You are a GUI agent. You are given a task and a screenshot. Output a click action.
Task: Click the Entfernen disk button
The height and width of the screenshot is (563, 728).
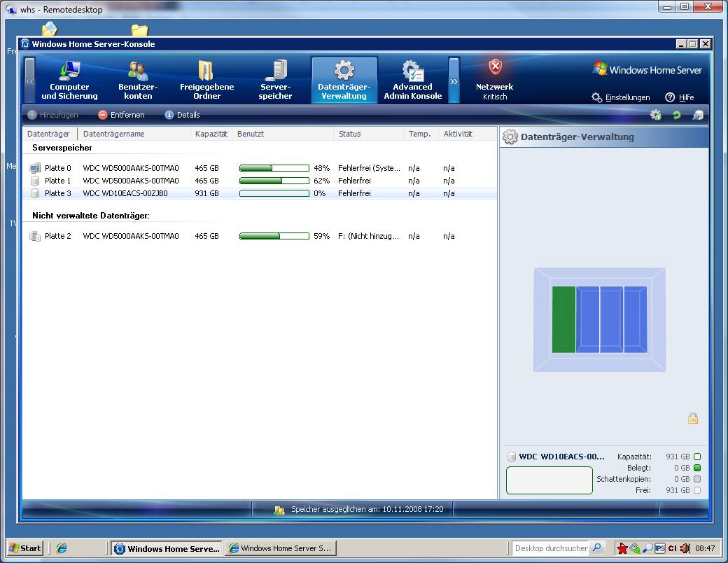[x=122, y=115]
